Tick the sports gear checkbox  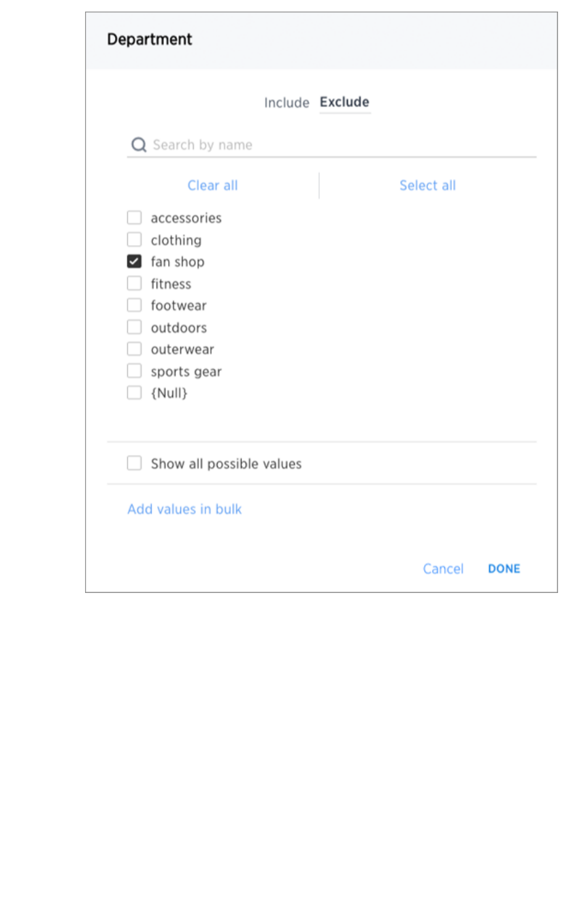pos(134,371)
